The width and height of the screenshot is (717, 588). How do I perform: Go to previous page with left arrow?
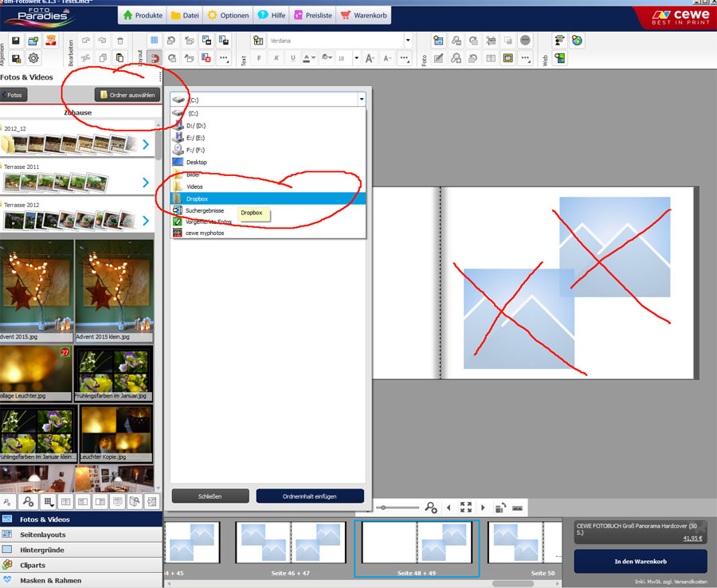tap(449, 507)
